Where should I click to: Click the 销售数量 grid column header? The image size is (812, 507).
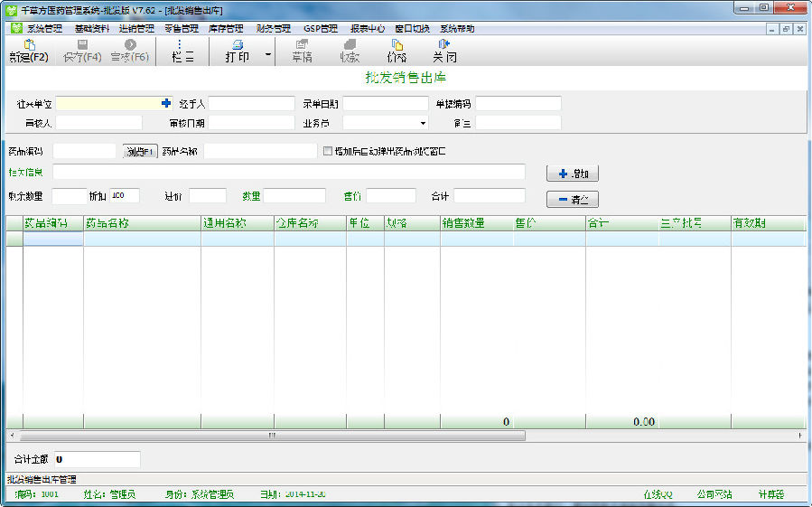(476, 223)
